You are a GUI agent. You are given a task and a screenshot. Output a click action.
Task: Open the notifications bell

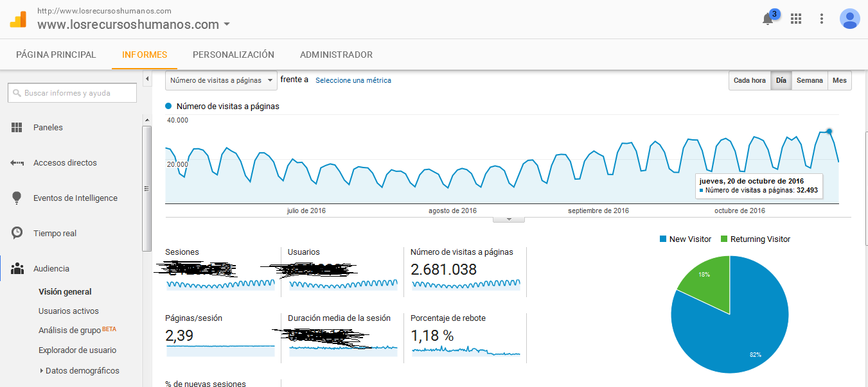pyautogui.click(x=768, y=19)
